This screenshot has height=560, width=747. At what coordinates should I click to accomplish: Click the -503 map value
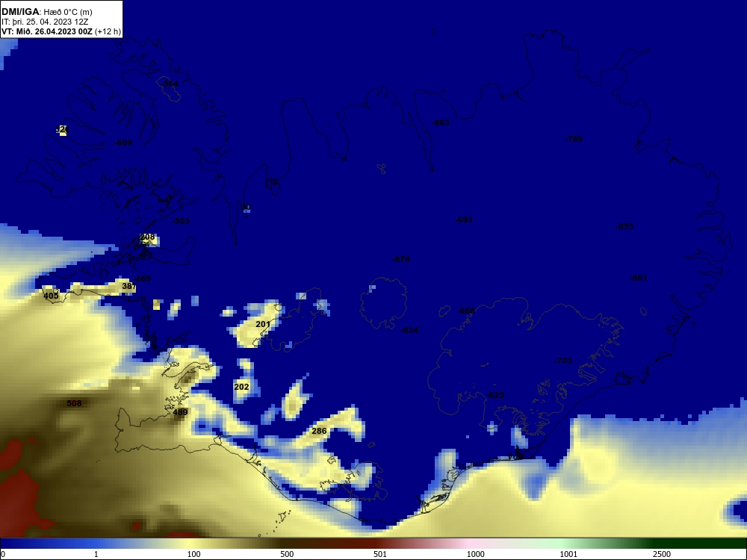181,221
